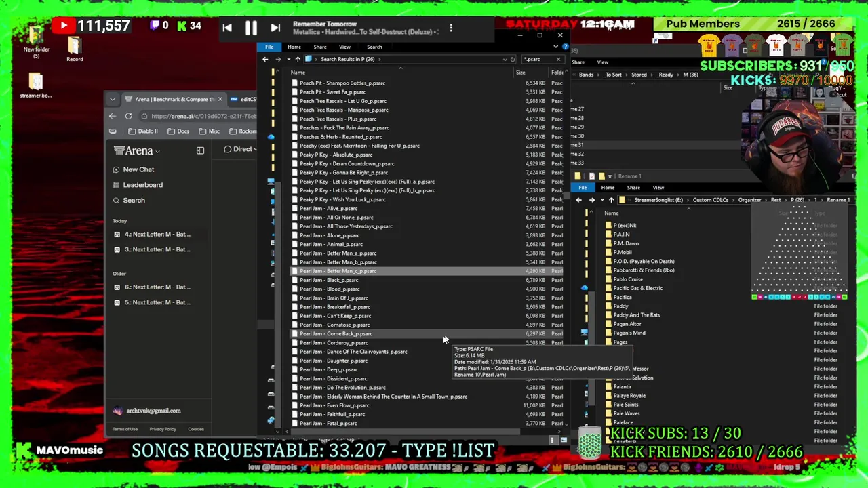Open Home tab in Rename 1 window
This screenshot has width=868, height=488.
tap(608, 188)
